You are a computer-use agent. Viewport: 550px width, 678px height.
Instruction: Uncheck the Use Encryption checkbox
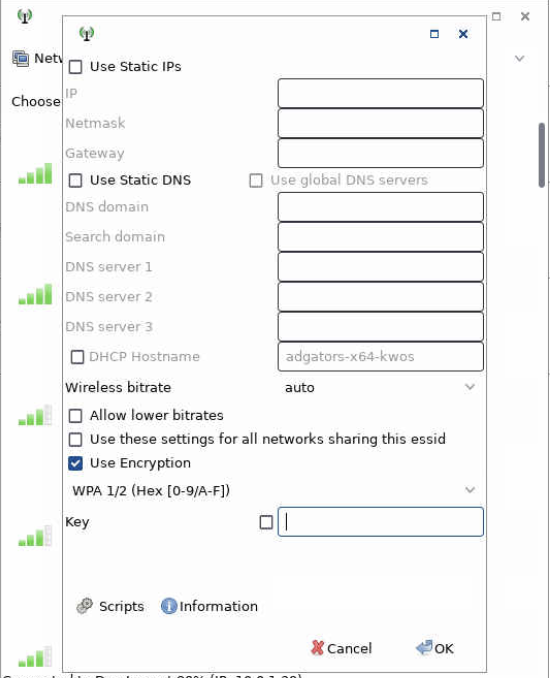(76, 463)
